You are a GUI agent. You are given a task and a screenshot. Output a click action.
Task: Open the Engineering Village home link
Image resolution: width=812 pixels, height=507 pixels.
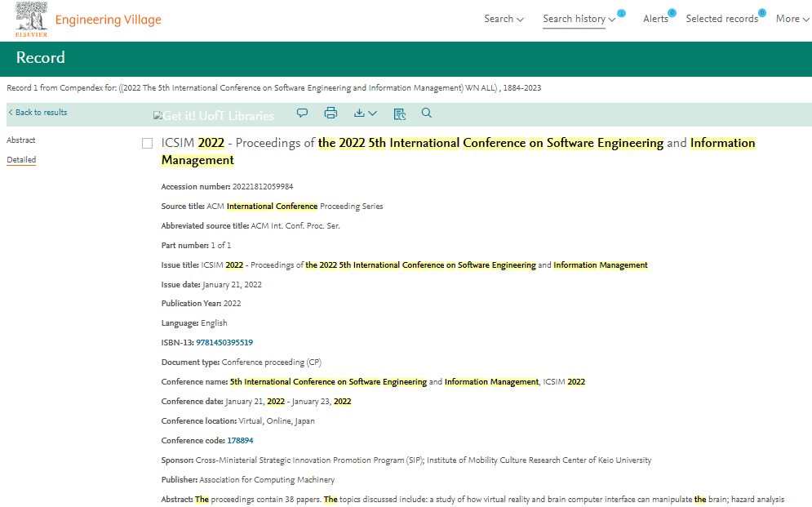point(109,20)
